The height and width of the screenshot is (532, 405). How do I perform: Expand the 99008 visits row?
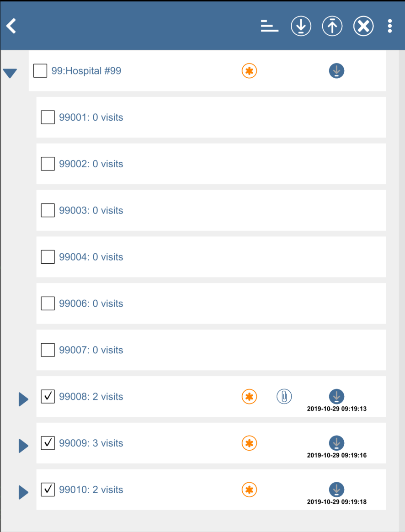[23, 399]
